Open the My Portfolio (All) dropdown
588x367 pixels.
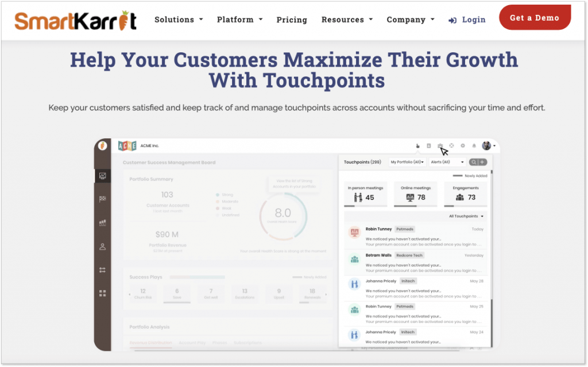[x=408, y=162]
